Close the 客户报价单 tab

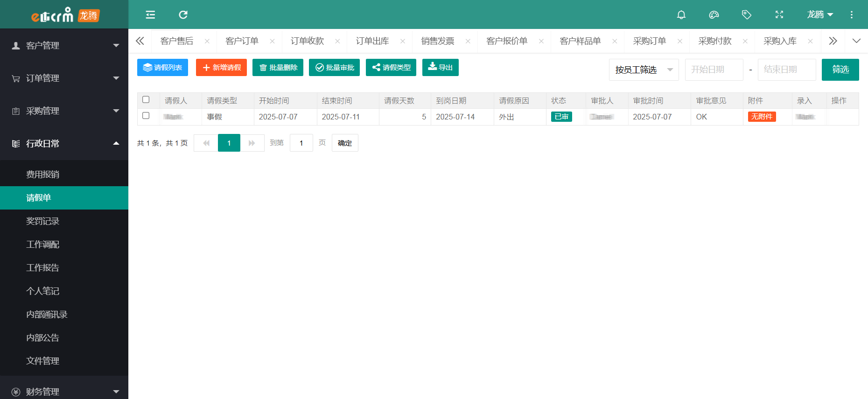(x=541, y=41)
